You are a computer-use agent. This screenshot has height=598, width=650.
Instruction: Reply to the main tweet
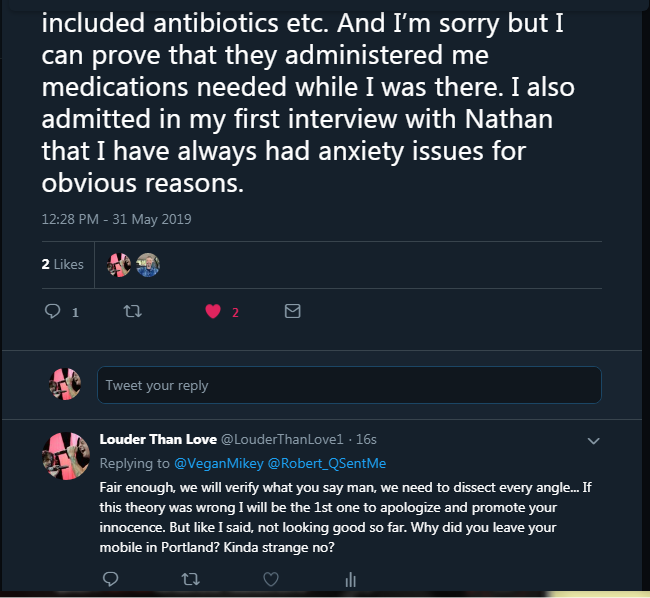point(54,312)
